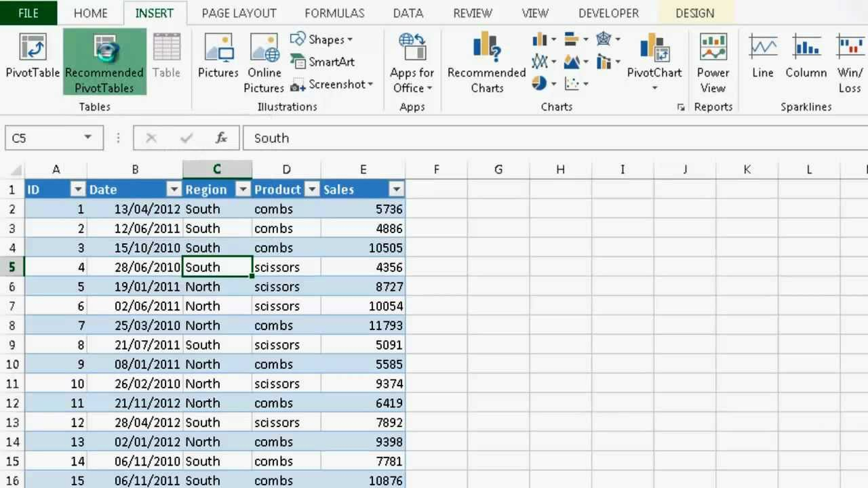Open the Name Box dropdown
The height and width of the screenshot is (488, 868).
tap(87, 138)
